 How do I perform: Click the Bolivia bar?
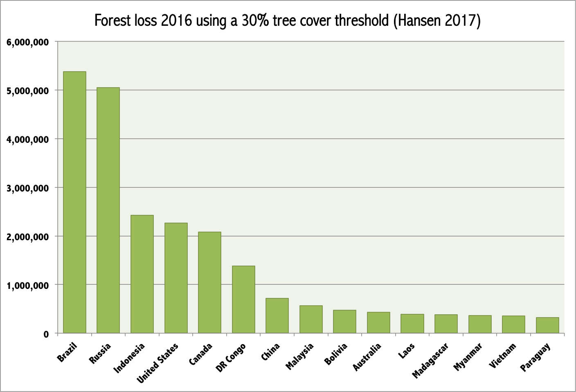click(x=345, y=322)
